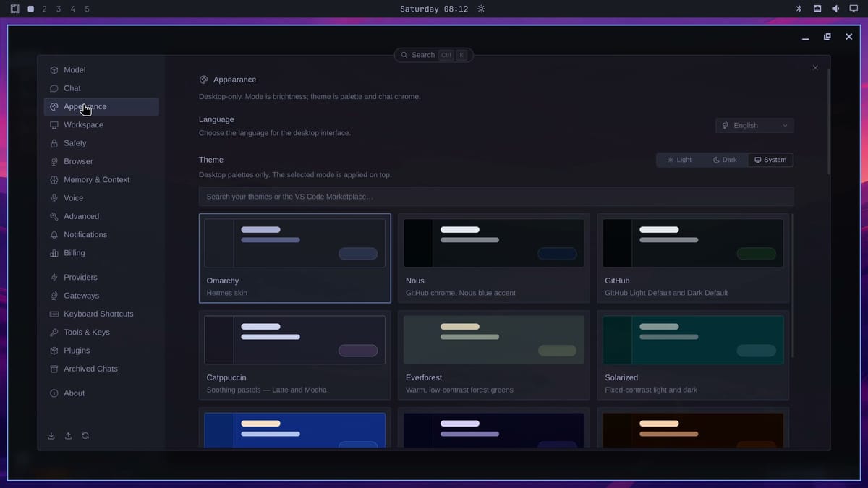The height and width of the screenshot is (488, 868).
Task: Switch to workspace 2 in top bar
Action: pos(45,9)
